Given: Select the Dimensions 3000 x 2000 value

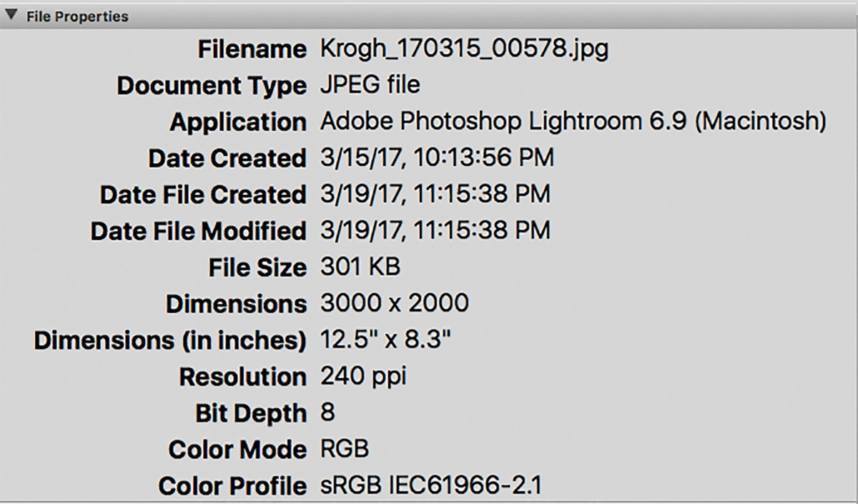Looking at the screenshot, I should pos(394,304).
